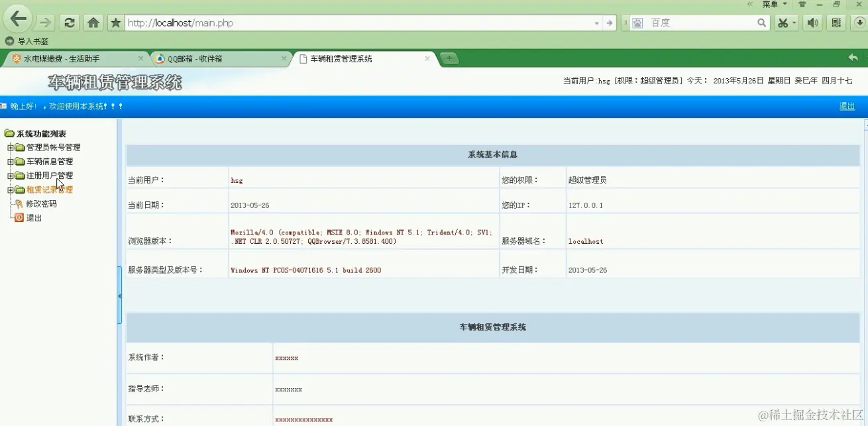The width and height of the screenshot is (868, 426).
Task: Bookmark this page with the star icon
Action: click(x=115, y=23)
